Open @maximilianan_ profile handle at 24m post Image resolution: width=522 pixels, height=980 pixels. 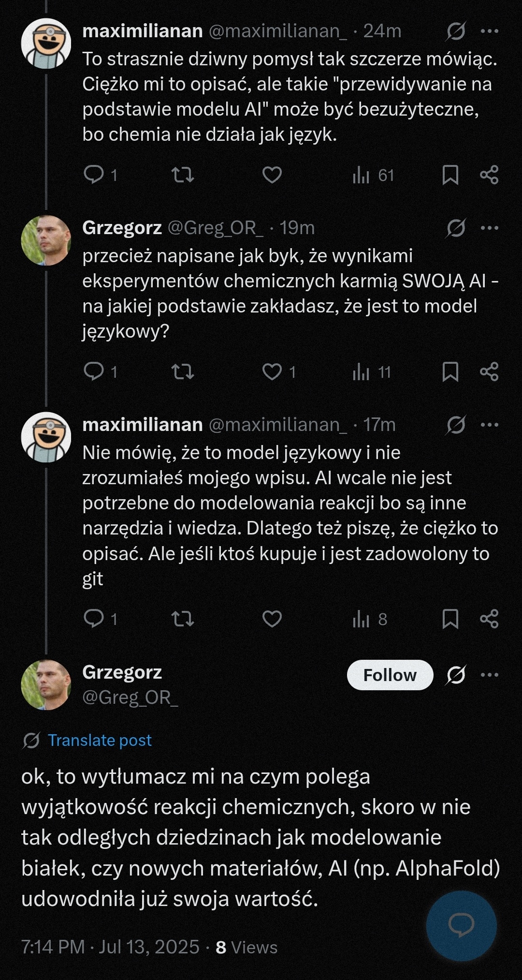click(277, 31)
